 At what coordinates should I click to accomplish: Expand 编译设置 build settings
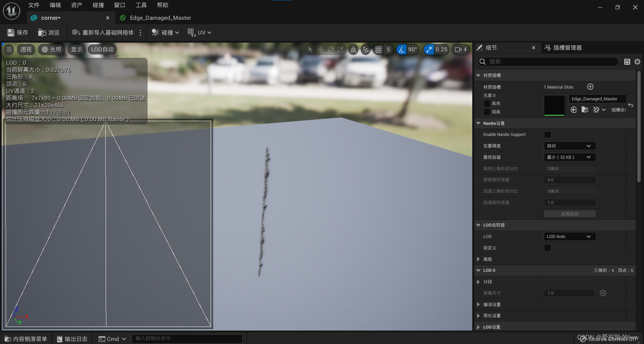tap(478, 305)
